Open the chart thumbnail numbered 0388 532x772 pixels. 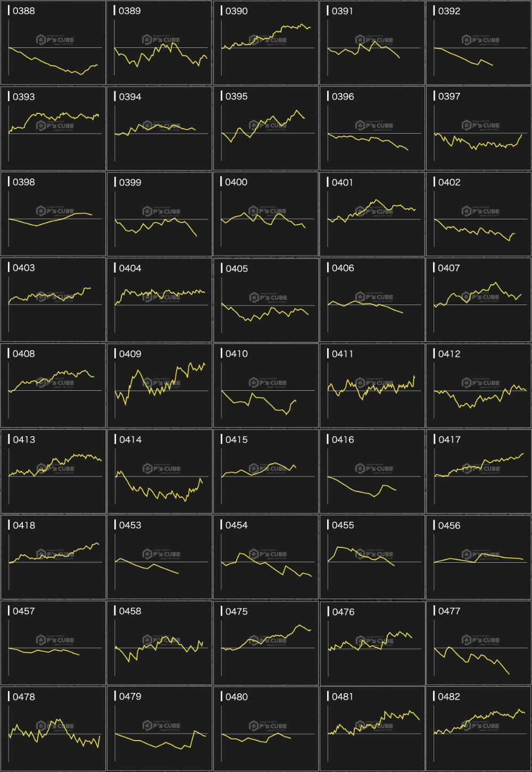pos(53,43)
